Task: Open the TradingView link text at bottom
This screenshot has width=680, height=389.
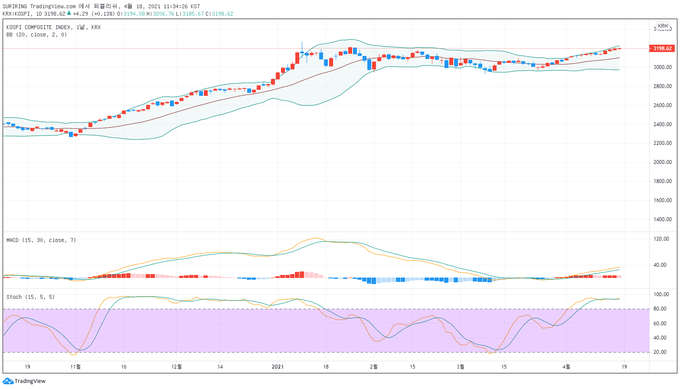Action: point(30,381)
